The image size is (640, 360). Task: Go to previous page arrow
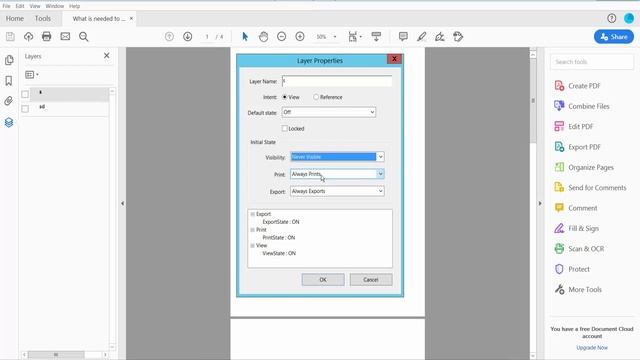tap(169, 37)
